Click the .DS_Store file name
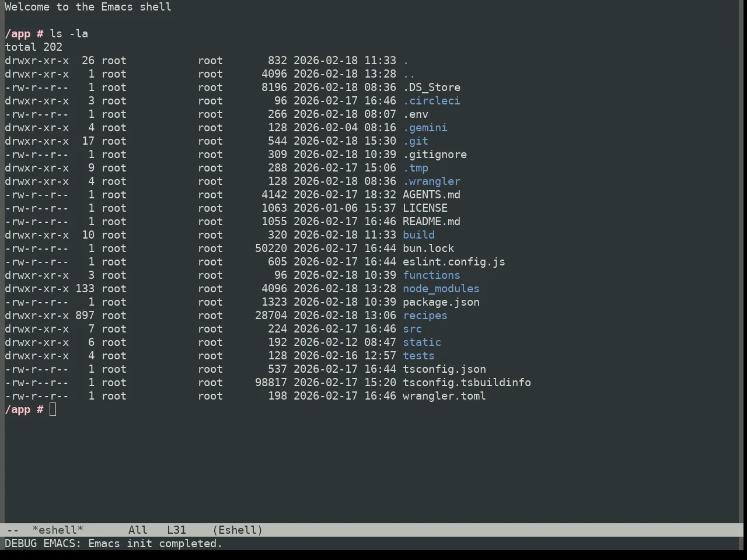 (x=431, y=87)
